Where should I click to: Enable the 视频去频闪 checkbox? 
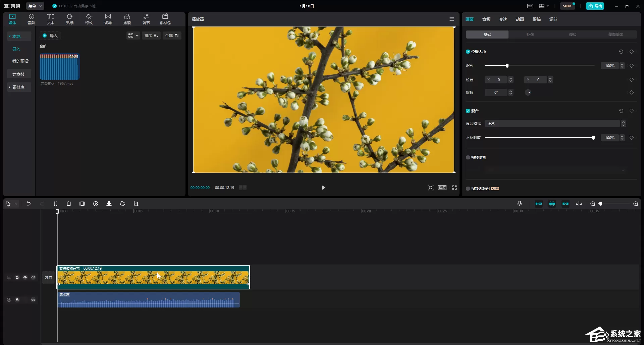(468, 189)
